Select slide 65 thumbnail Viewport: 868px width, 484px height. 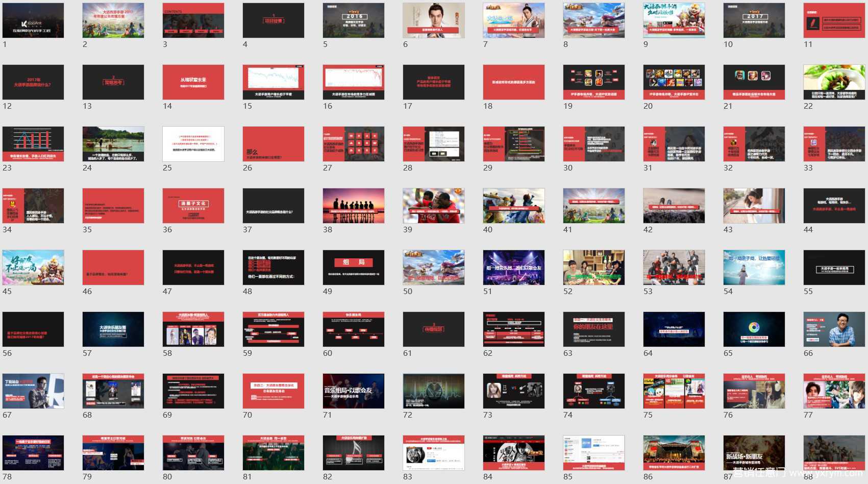[754, 329]
